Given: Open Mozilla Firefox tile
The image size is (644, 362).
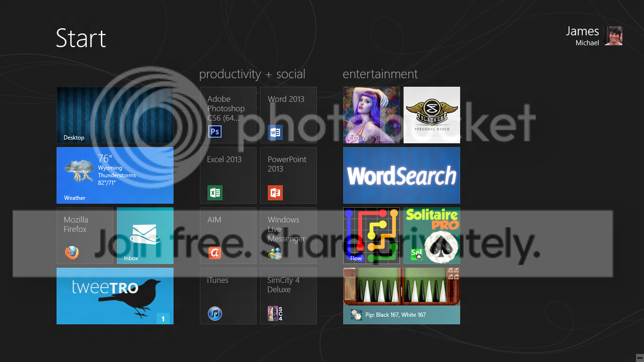Looking at the screenshot, I should click(x=85, y=236).
